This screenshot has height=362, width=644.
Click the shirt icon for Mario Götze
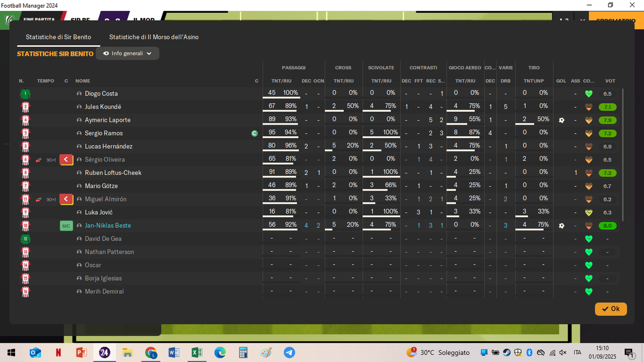[x=25, y=186]
